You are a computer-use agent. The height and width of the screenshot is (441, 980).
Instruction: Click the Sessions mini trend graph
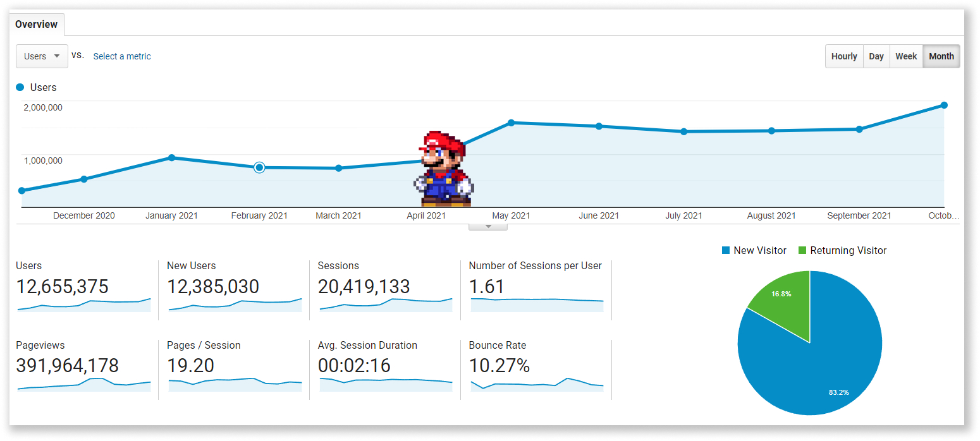[x=385, y=306]
